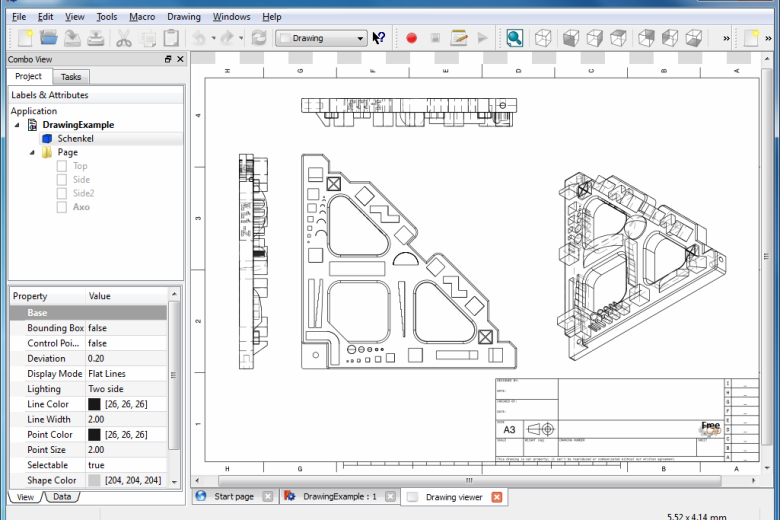780x520 pixels.
Task: Set Bottom view cube icon
Action: (670, 38)
